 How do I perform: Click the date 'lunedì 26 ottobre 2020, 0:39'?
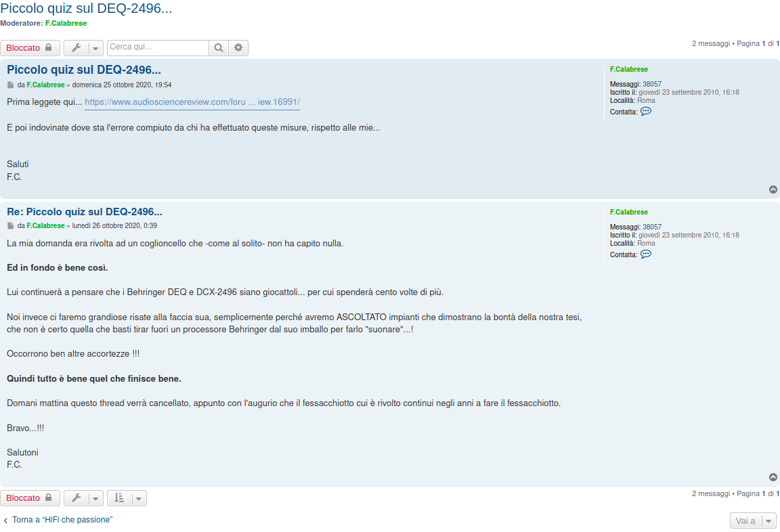[114, 225]
